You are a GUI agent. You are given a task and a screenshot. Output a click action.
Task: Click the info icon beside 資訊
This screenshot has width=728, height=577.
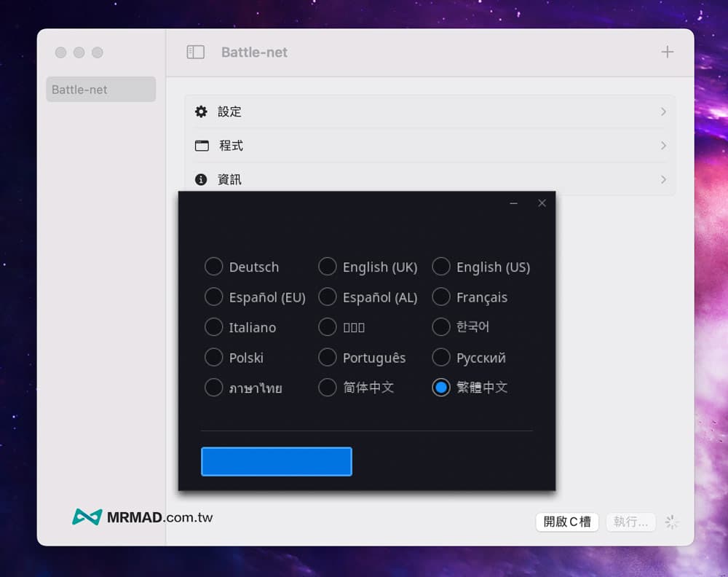point(202,179)
